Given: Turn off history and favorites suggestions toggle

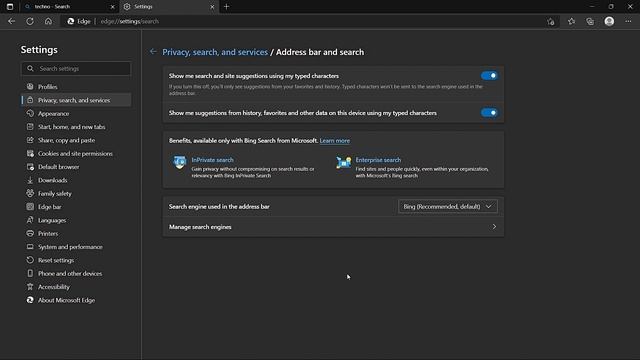Looking at the screenshot, I should click(x=489, y=113).
